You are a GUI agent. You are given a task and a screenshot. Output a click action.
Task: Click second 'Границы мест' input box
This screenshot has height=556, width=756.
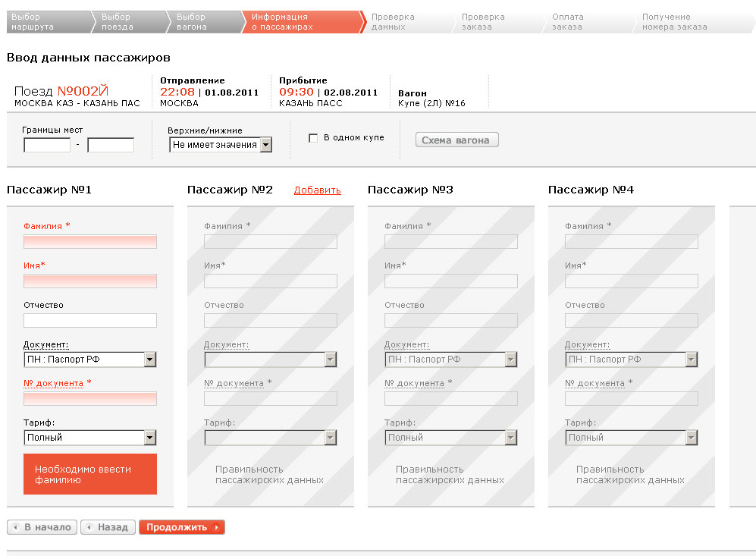[111, 145]
